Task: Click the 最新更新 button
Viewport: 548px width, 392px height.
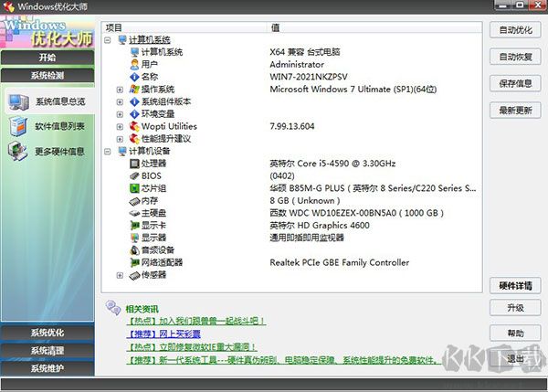Action: pos(515,111)
